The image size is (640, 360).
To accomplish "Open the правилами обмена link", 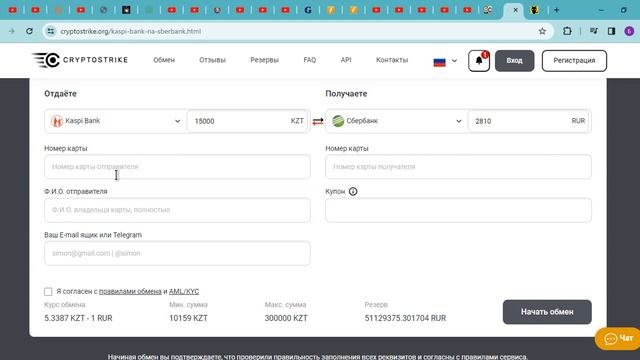I will [x=130, y=291].
